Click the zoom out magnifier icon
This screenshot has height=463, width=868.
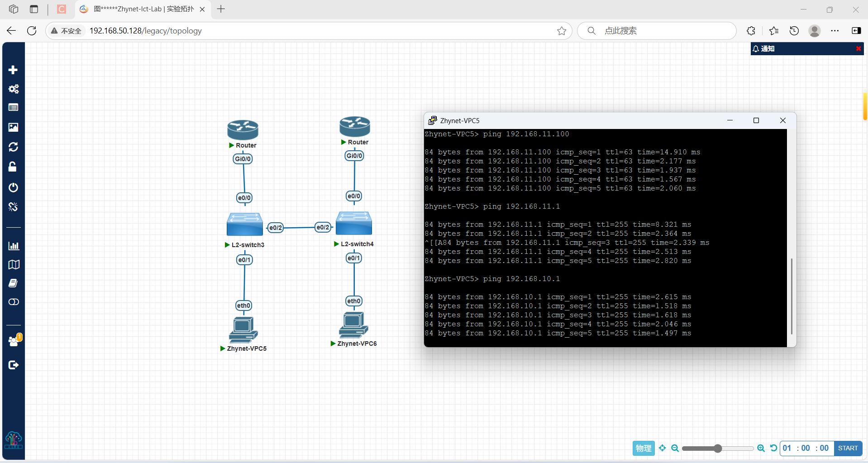pyautogui.click(x=675, y=448)
